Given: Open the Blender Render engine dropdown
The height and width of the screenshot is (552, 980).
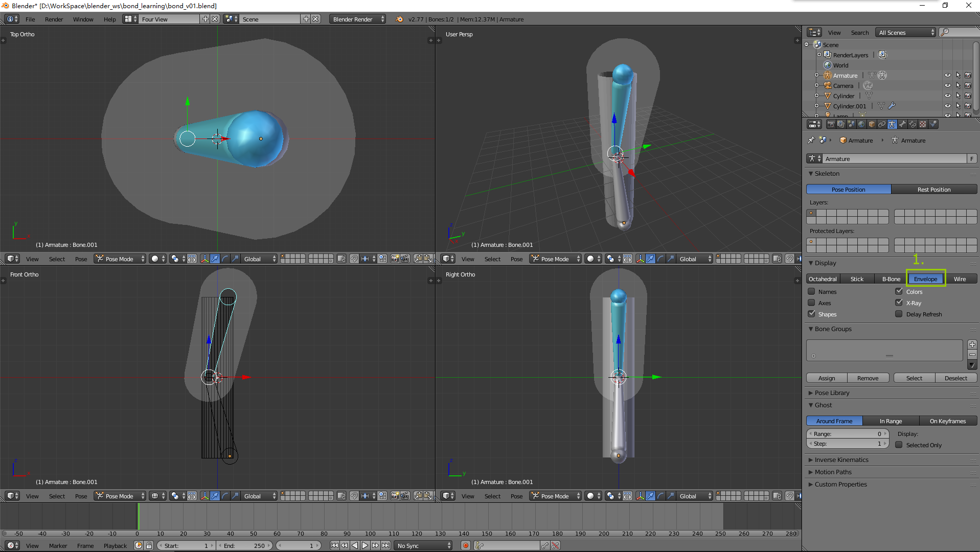Looking at the screenshot, I should pyautogui.click(x=358, y=19).
